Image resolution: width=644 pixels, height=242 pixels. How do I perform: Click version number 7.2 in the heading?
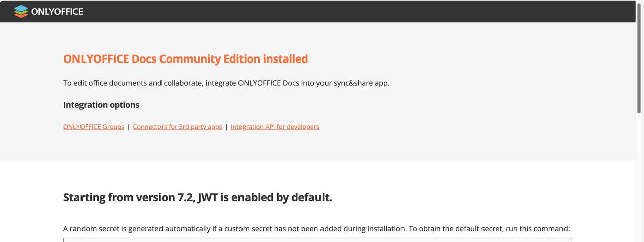[x=184, y=197]
